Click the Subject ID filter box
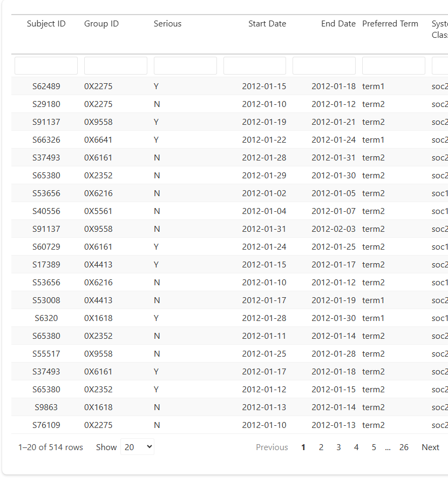 click(x=46, y=66)
